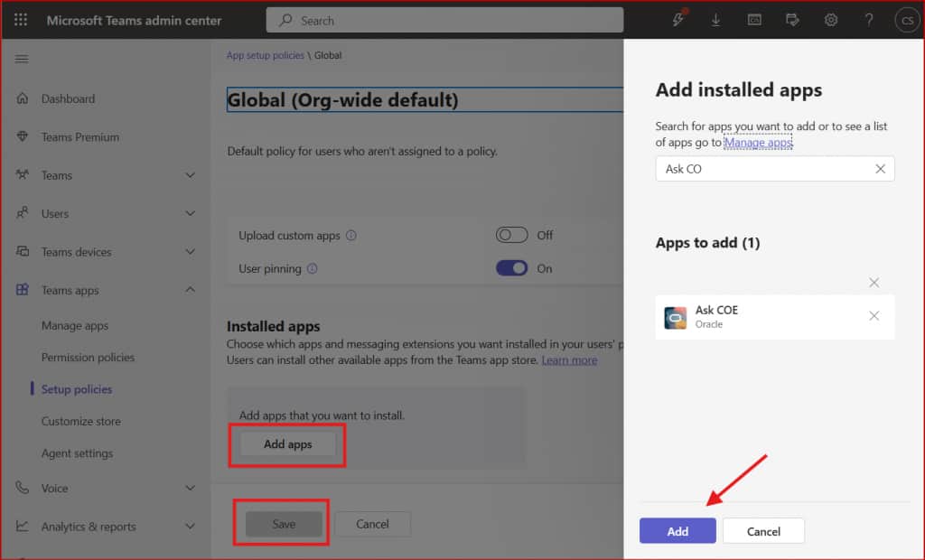Select Setup policies in sidebar

click(x=77, y=389)
